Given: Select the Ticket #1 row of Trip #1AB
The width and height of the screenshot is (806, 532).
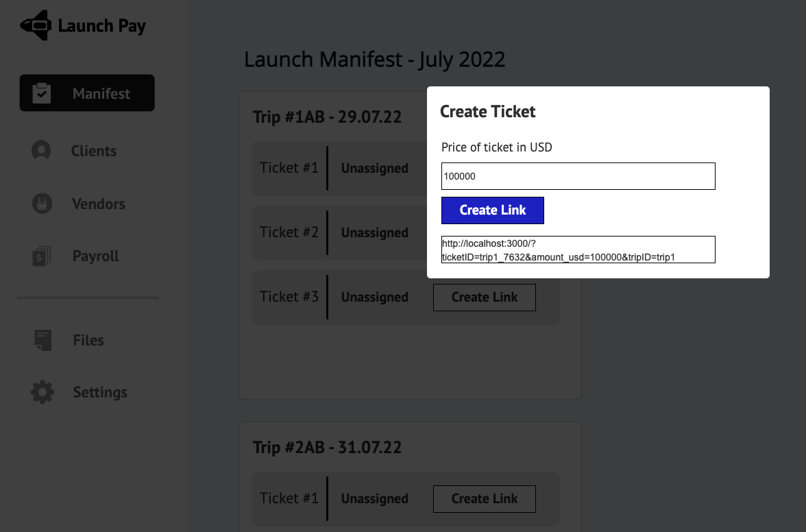Looking at the screenshot, I should coord(336,169).
